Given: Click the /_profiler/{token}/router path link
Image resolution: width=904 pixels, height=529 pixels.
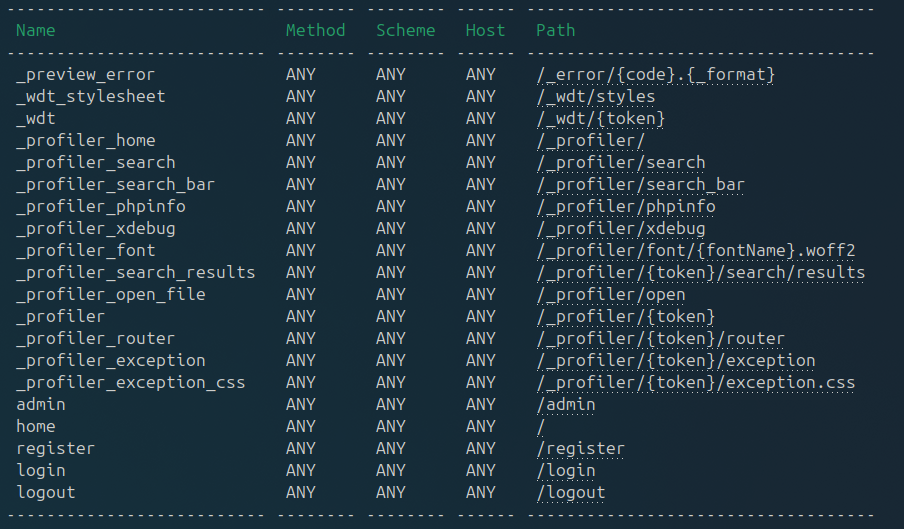Looking at the screenshot, I should [660, 339].
